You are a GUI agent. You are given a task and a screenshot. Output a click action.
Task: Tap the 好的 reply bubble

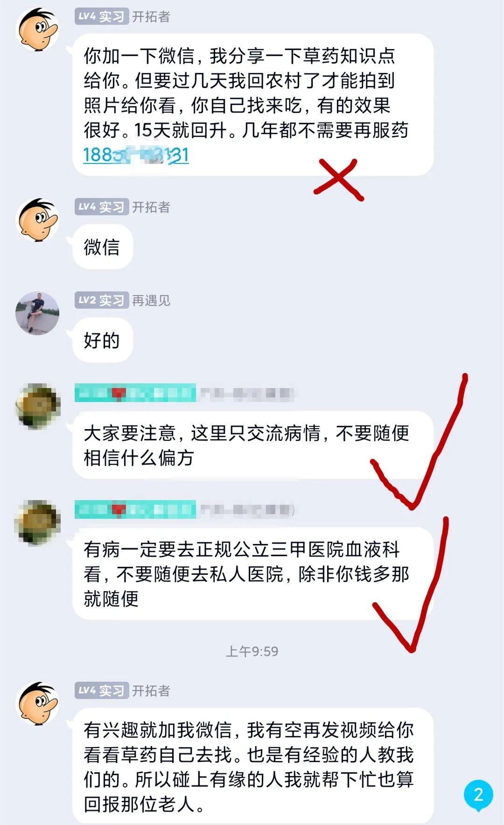[103, 340]
